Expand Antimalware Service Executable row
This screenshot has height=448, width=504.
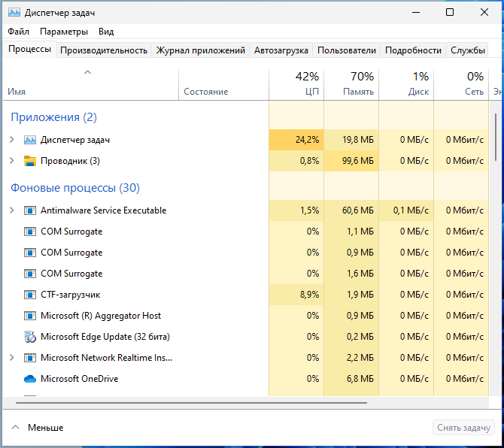pos(12,210)
